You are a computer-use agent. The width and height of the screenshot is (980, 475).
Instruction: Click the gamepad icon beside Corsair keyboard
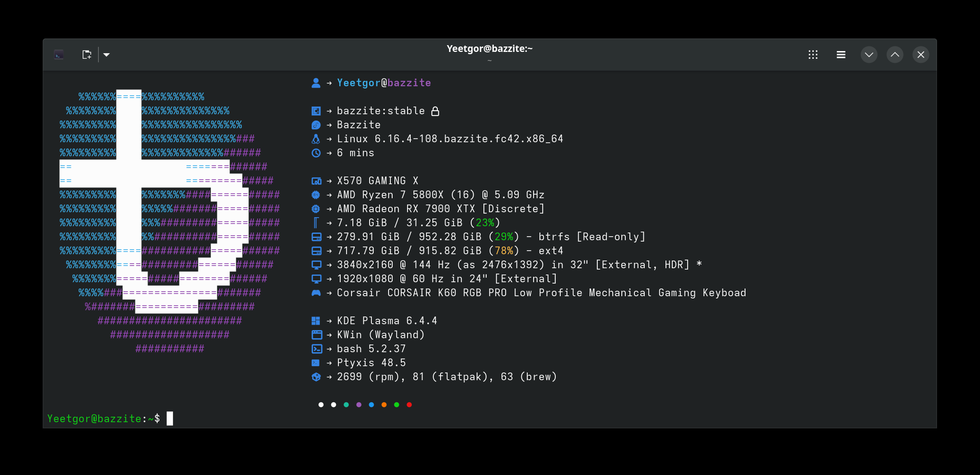[316, 293]
